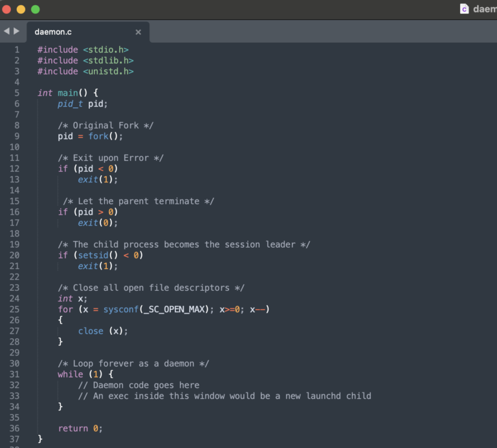Screen dimensions: 497x448
Task: Click the back navigation arrow in the tab bar
Action: [x=6, y=31]
